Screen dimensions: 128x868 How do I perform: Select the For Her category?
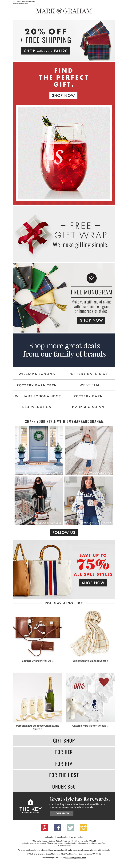click(64, 752)
